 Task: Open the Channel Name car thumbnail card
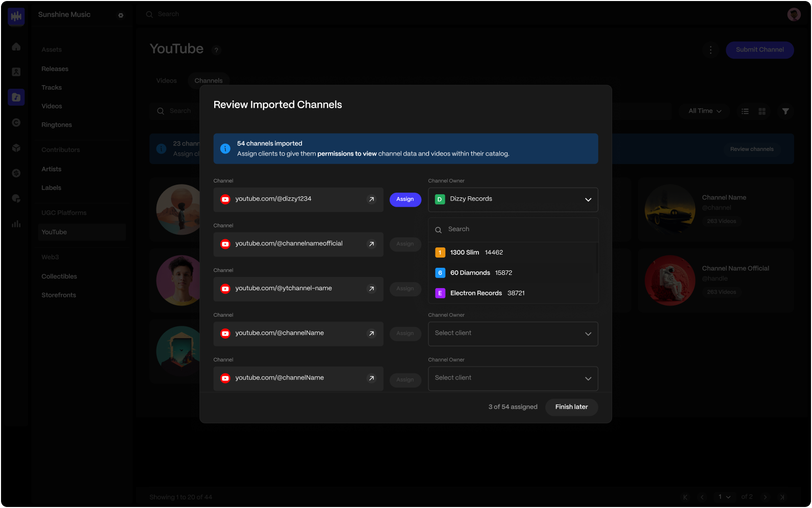click(716, 210)
